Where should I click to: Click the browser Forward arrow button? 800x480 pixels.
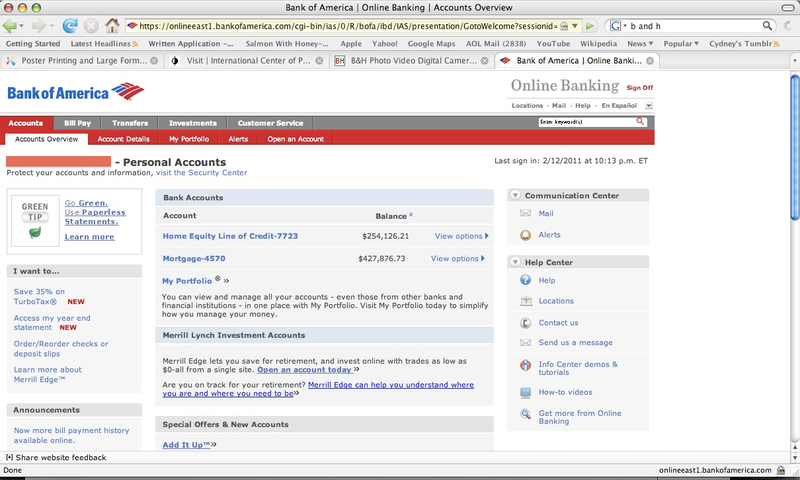point(39,26)
